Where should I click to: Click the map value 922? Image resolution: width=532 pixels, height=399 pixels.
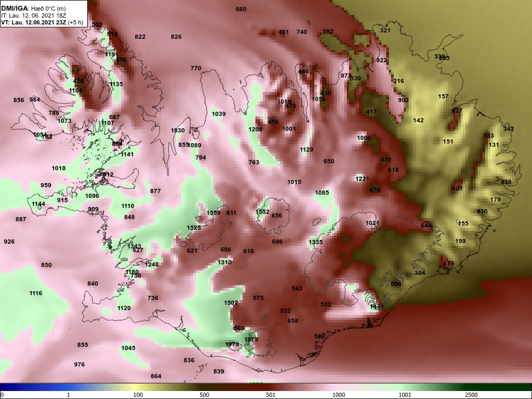(381, 60)
